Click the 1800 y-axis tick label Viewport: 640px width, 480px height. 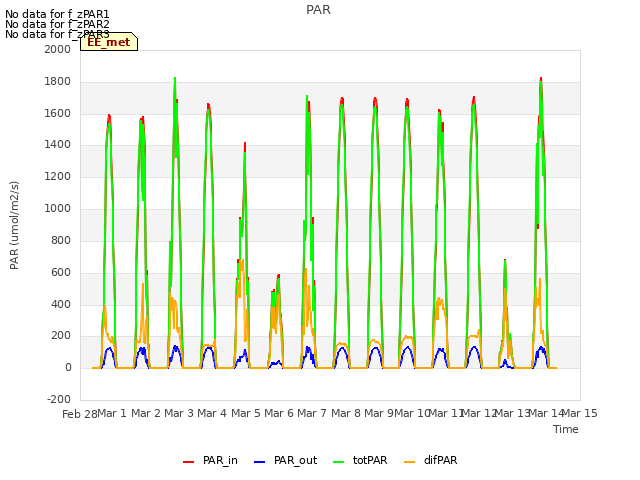pos(58,82)
